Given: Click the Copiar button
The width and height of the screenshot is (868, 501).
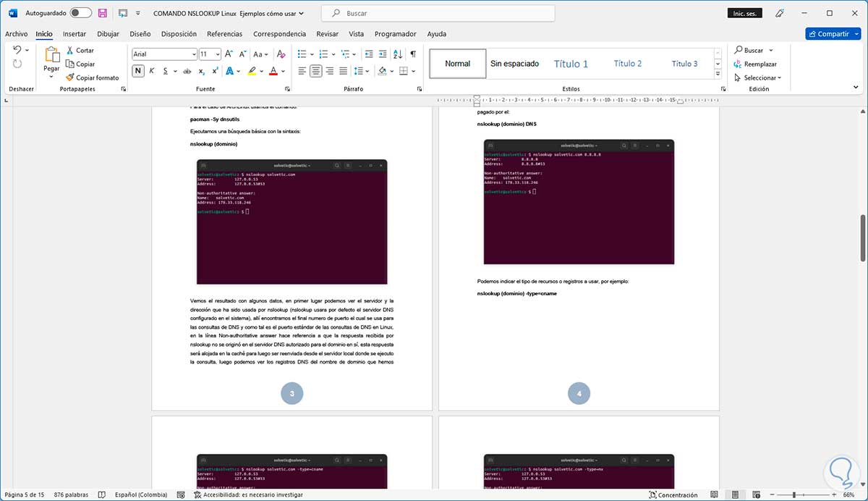Looking at the screenshot, I should [x=80, y=64].
